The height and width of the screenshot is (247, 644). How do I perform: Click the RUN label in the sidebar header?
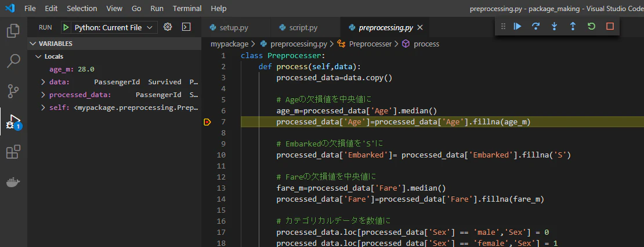coord(45,27)
